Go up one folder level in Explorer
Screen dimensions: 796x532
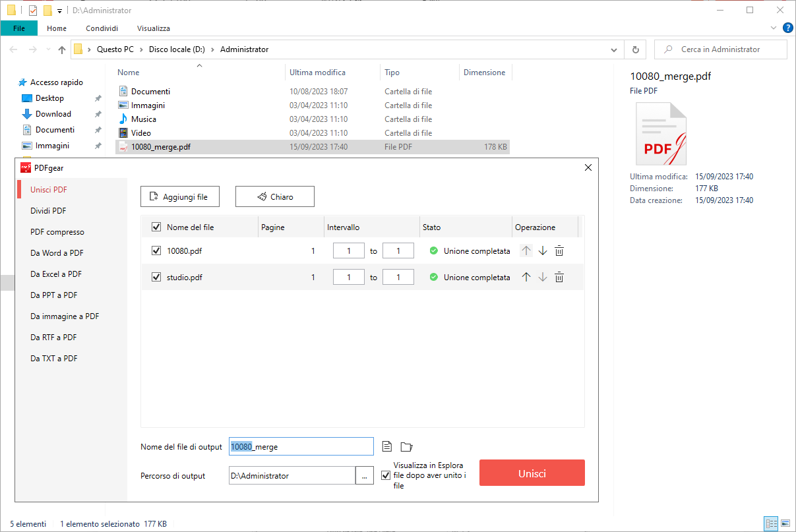62,49
